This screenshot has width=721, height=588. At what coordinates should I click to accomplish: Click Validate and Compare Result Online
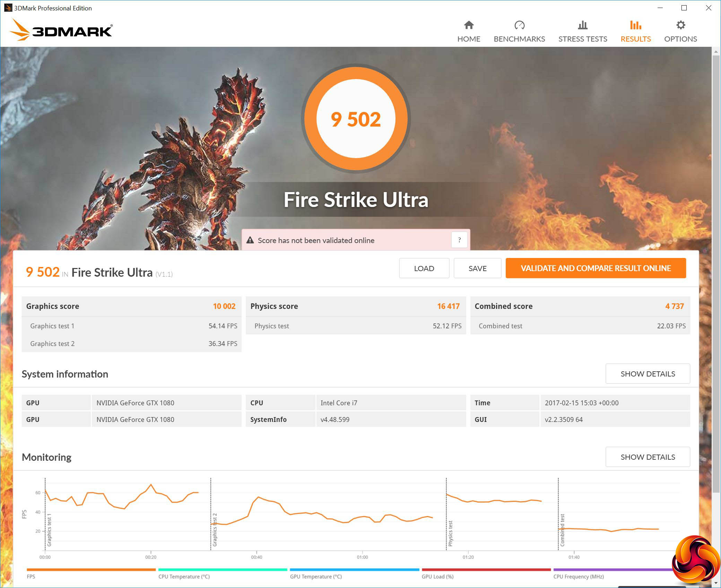click(596, 268)
